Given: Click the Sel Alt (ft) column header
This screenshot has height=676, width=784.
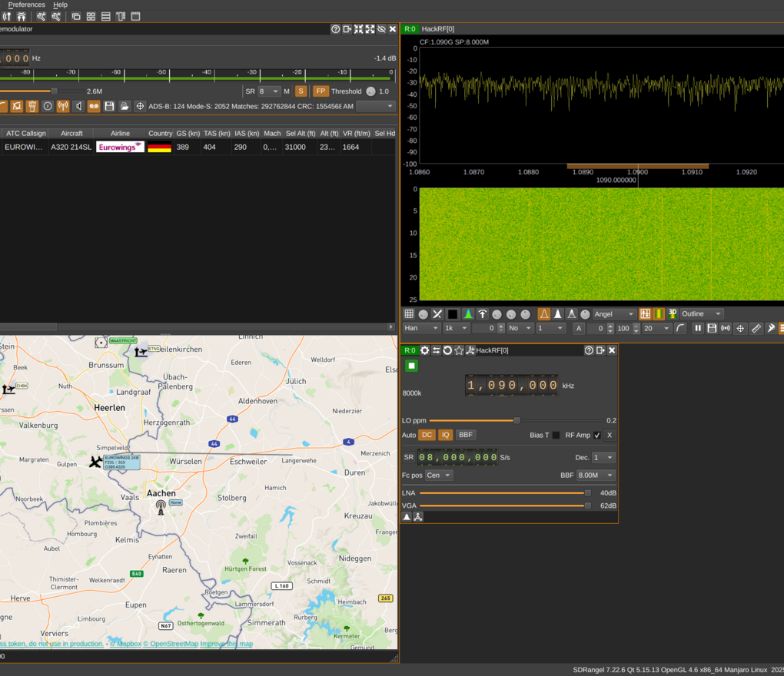Looking at the screenshot, I should tap(301, 134).
